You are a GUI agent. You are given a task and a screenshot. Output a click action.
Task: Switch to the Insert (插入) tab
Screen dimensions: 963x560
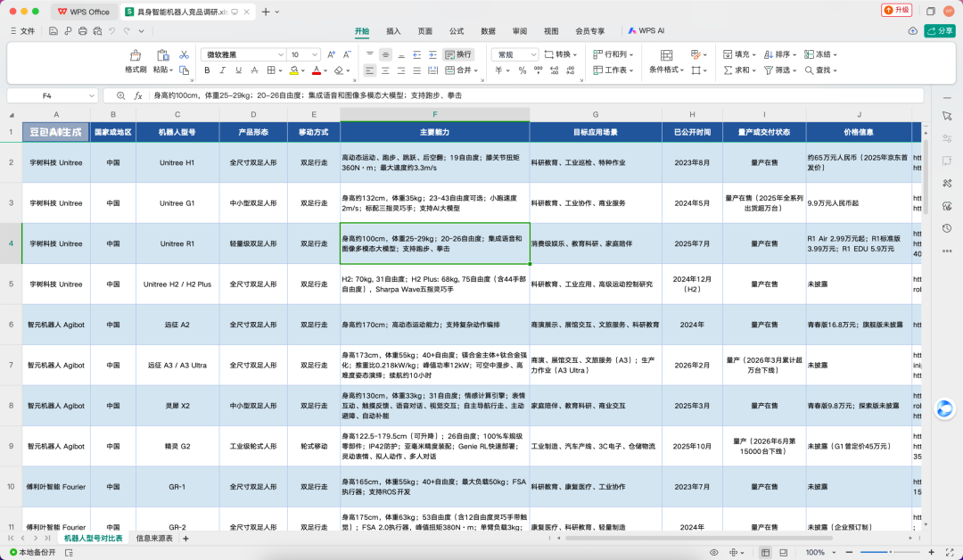pos(393,31)
